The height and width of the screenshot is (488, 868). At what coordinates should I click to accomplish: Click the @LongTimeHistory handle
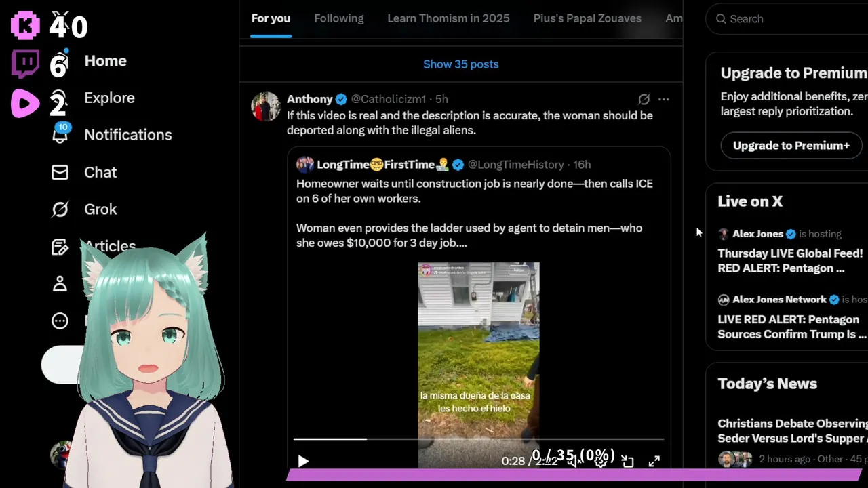[516, 165]
